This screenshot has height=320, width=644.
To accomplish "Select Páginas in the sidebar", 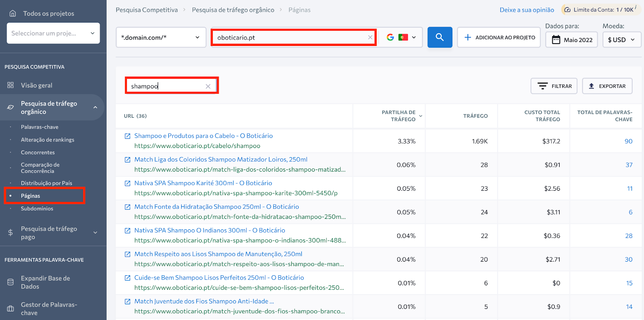I will [x=31, y=196].
